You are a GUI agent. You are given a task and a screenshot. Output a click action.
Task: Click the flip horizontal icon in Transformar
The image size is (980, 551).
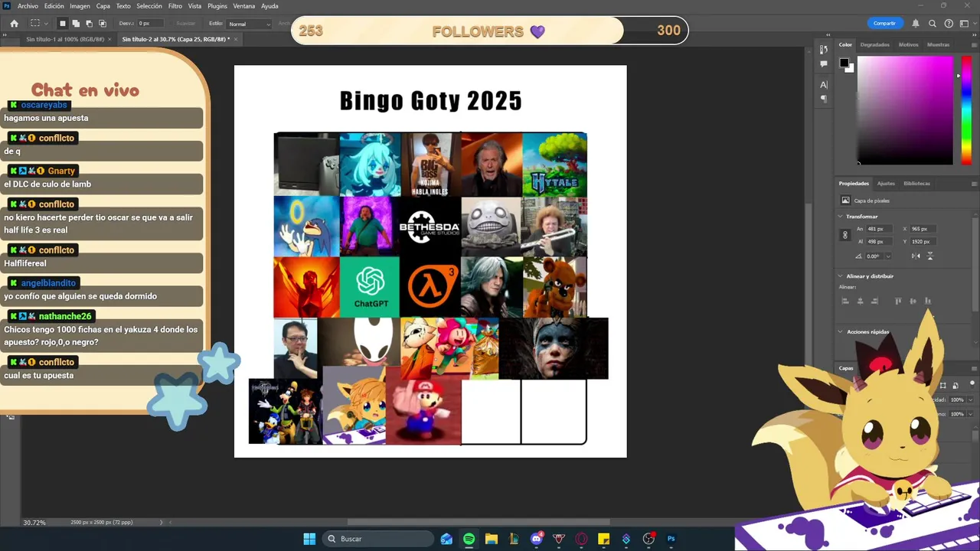tap(915, 256)
